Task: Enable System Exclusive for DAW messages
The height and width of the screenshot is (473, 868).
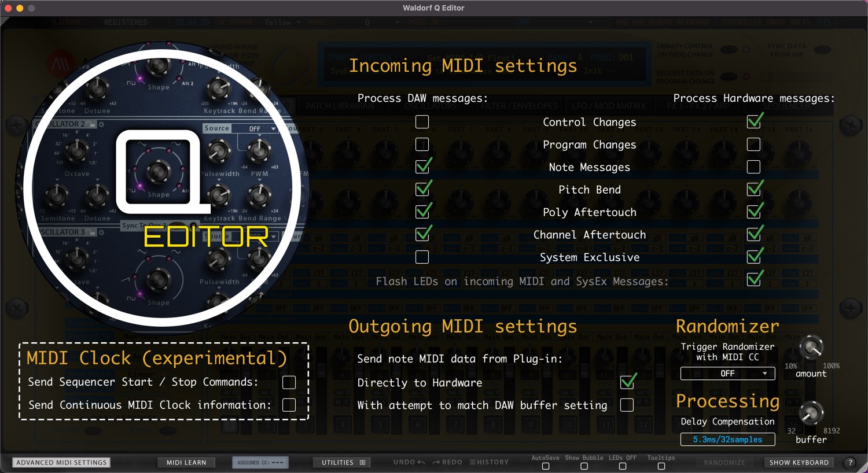Action: pyautogui.click(x=422, y=257)
